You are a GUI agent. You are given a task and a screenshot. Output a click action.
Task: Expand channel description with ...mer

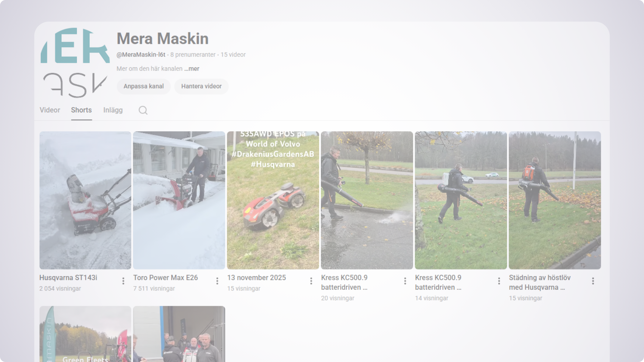coord(192,69)
